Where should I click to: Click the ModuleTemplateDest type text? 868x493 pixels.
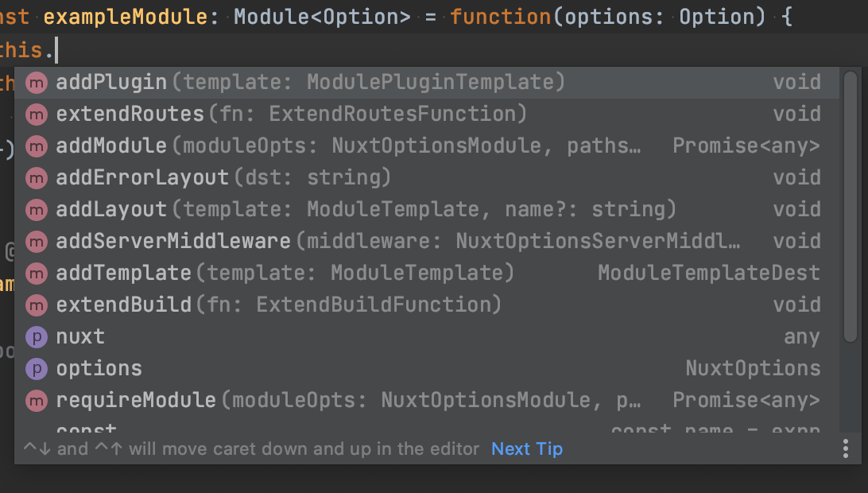(708, 274)
